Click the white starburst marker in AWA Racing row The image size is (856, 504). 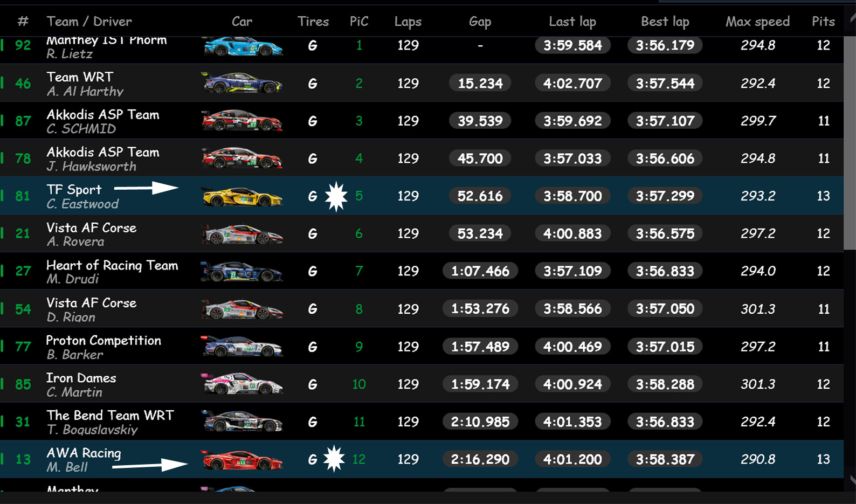(x=334, y=459)
